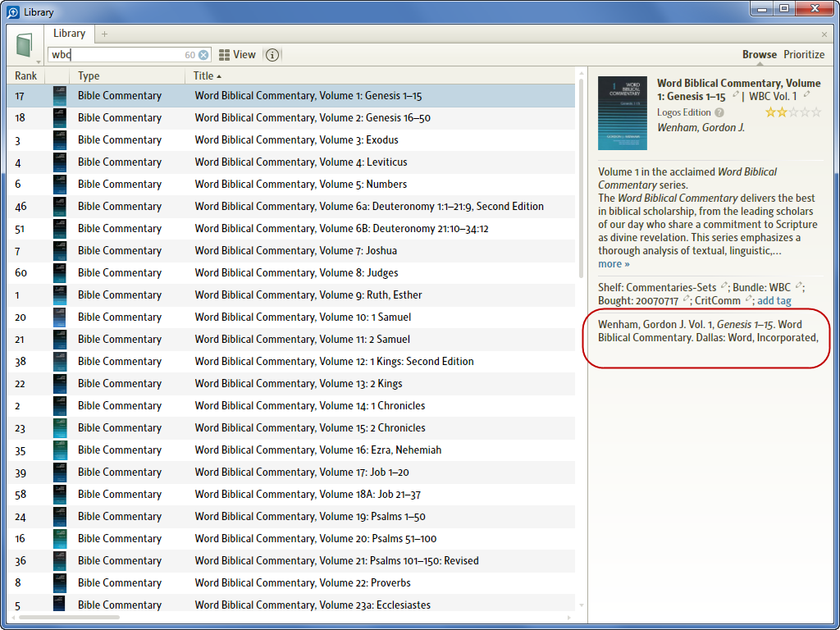
Task: Rate the resource one star
Action: [769, 112]
